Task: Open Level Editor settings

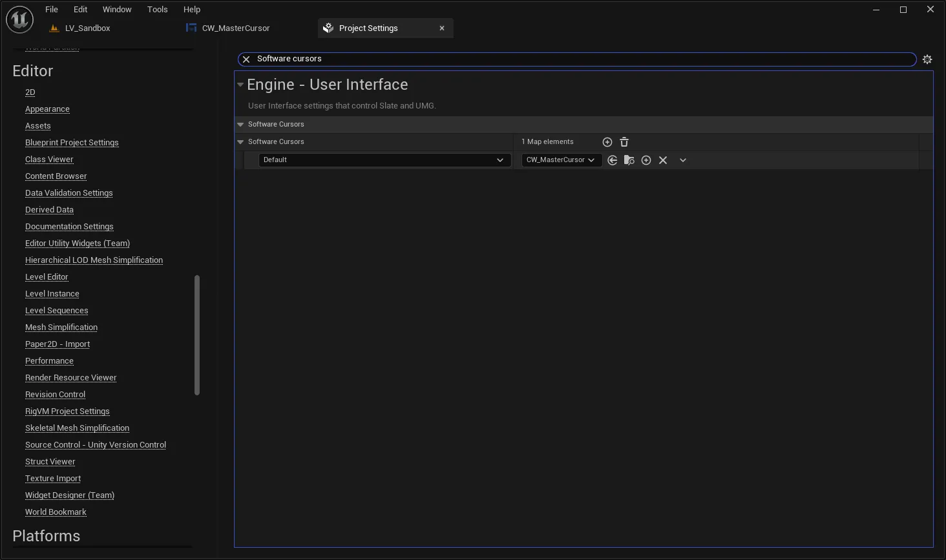Action: (x=47, y=277)
